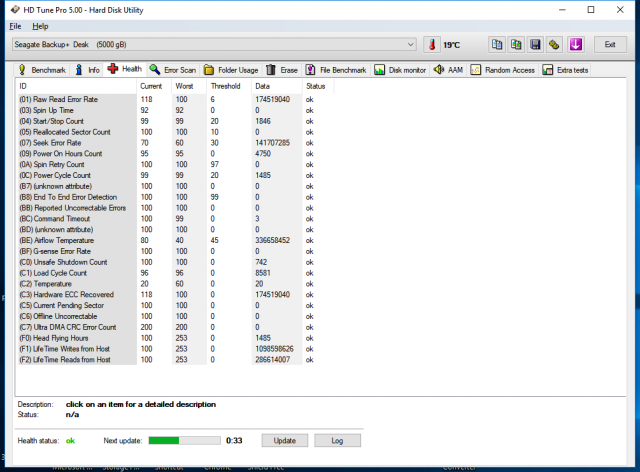This screenshot has width=640, height=472.
Task: Open the Folder Usage tab
Action: 230,70
